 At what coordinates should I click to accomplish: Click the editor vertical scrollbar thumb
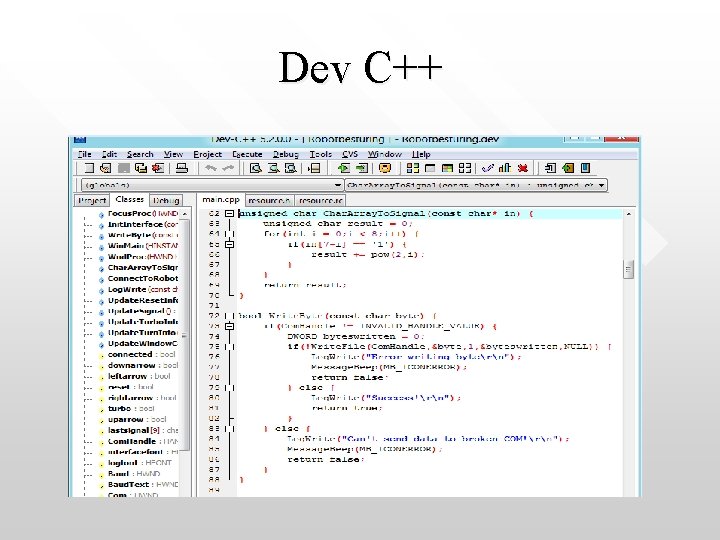(x=629, y=269)
